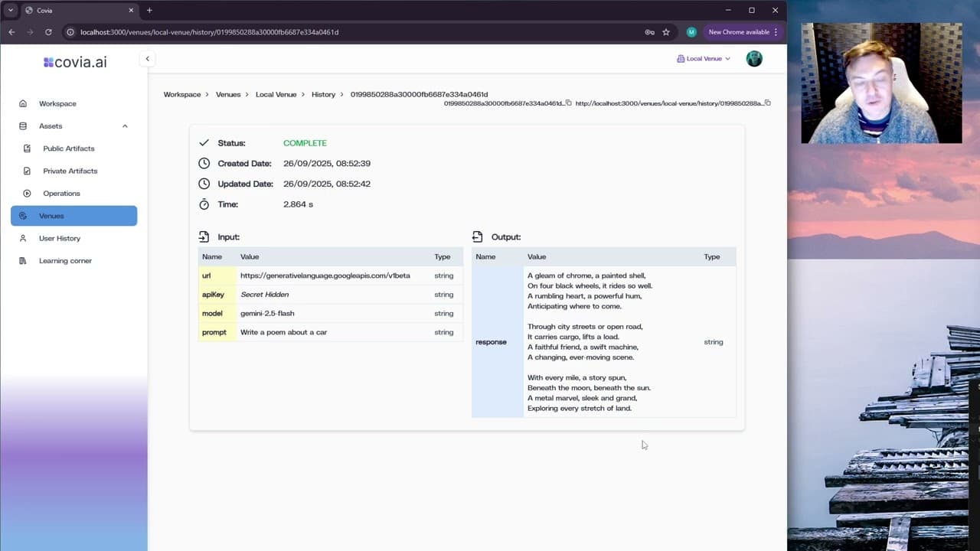Click the 'response' name cell in Output
Screen dimensions: 980x551
point(497,342)
